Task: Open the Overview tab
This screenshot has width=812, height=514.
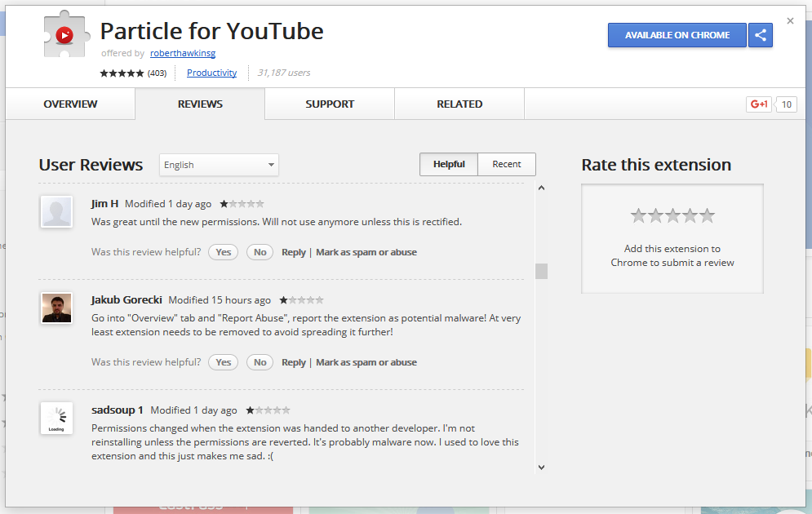Action: (70, 104)
